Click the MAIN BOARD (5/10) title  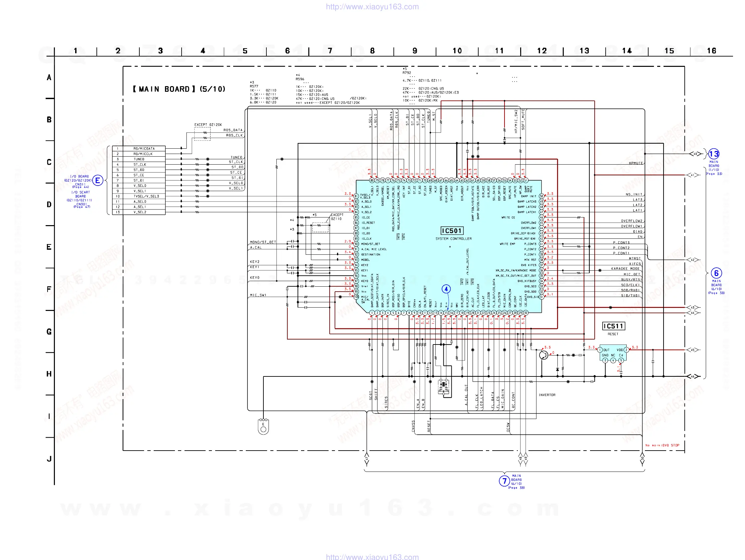click(179, 89)
